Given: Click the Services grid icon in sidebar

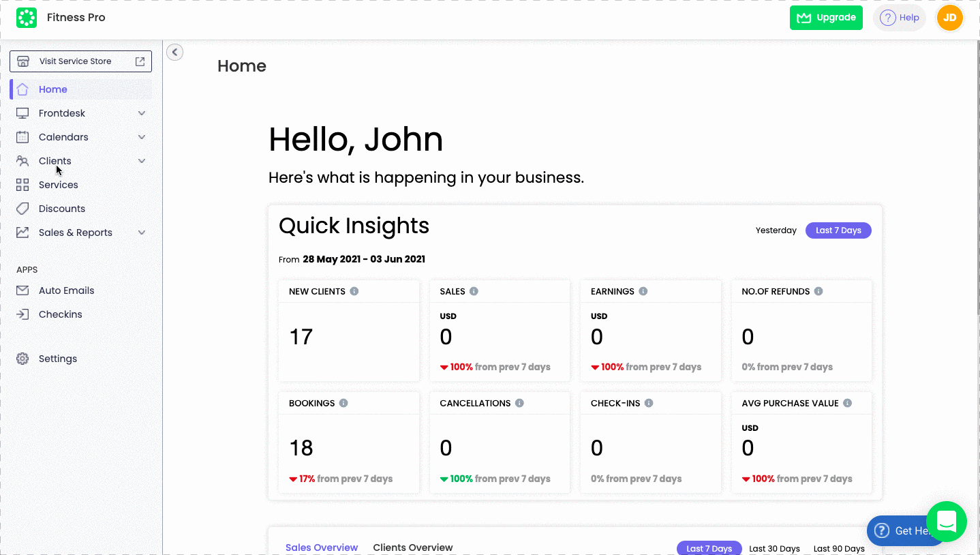Looking at the screenshot, I should pos(22,184).
